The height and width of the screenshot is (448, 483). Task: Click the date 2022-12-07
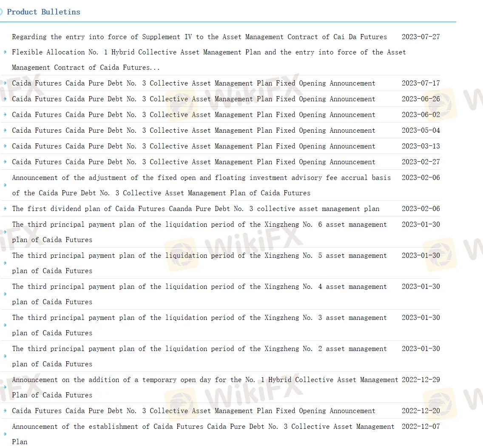click(421, 427)
